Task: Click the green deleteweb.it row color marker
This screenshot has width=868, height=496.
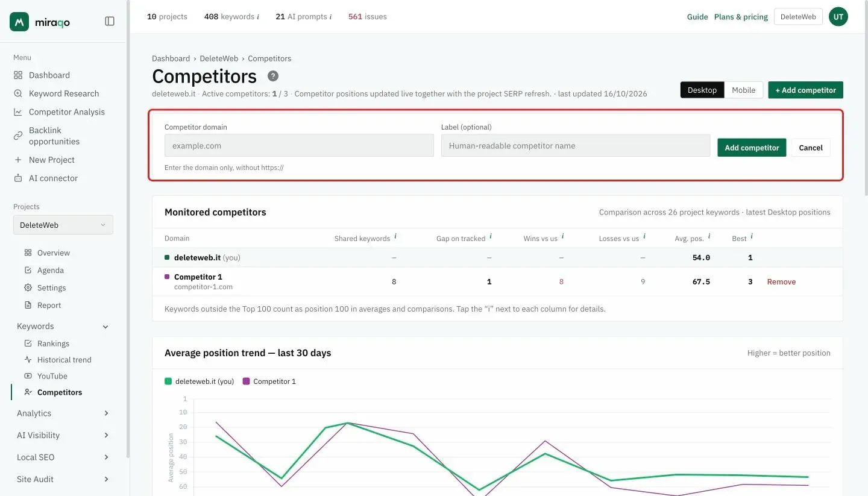Action: coord(167,257)
